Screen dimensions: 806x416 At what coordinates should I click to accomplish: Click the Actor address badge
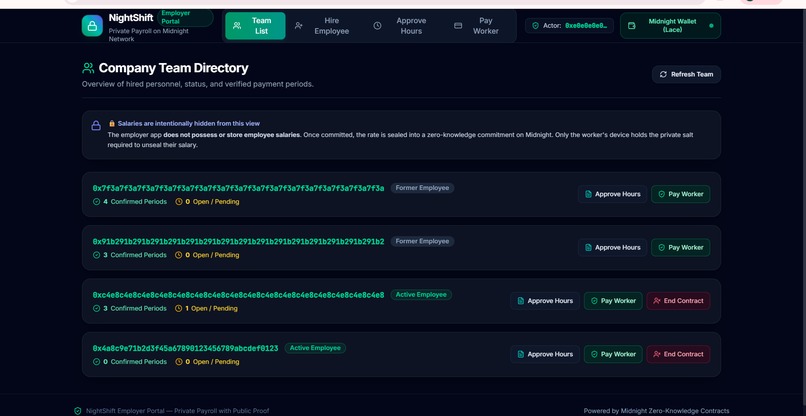point(570,25)
